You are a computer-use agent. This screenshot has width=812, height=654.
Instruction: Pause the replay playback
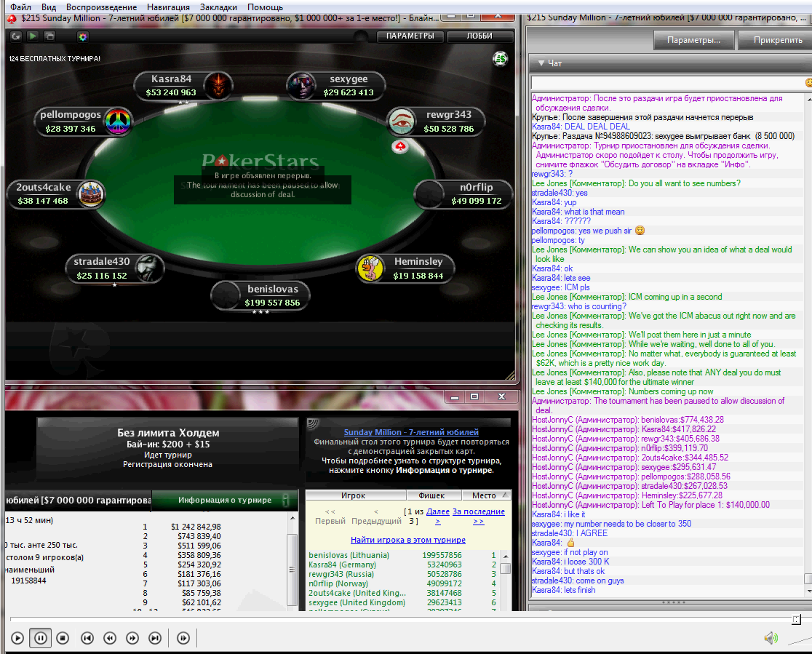tap(40, 638)
